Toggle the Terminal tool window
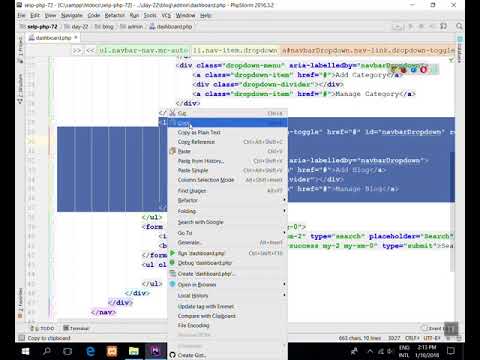 pos(76,328)
